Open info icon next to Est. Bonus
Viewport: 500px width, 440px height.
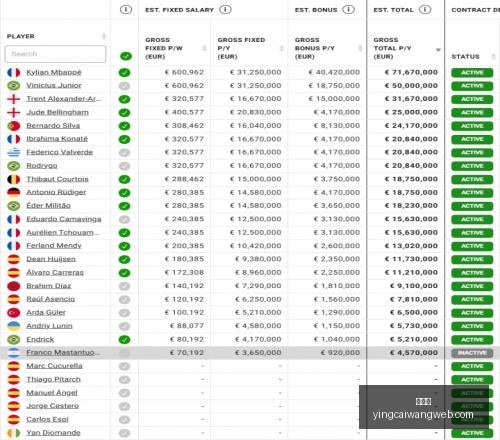[x=348, y=9]
